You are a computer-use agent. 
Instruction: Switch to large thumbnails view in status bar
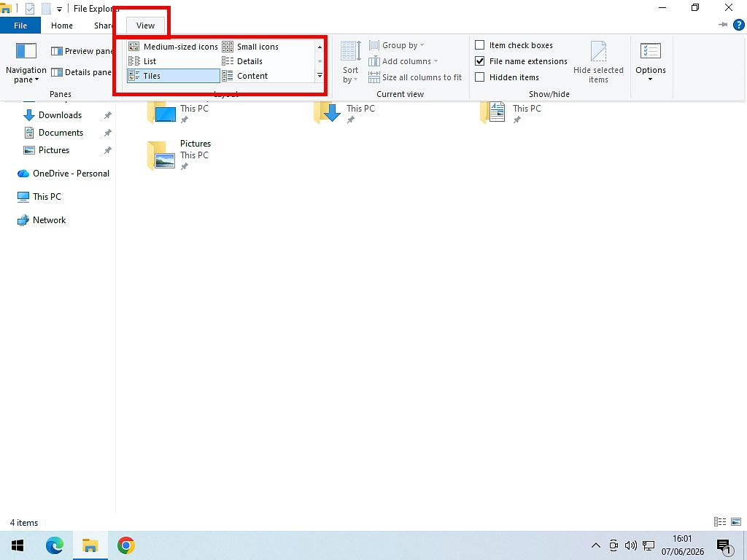[x=736, y=522]
